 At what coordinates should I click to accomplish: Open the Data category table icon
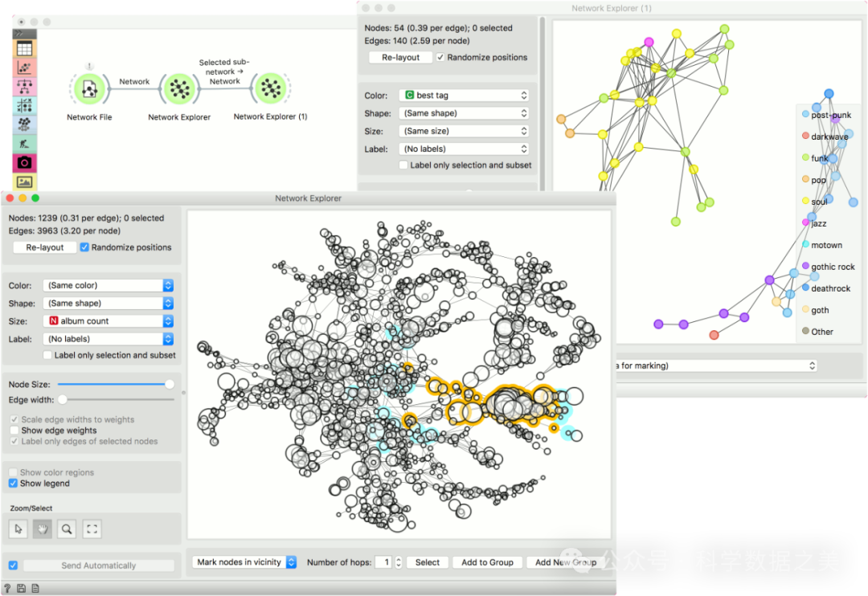pos(25,48)
